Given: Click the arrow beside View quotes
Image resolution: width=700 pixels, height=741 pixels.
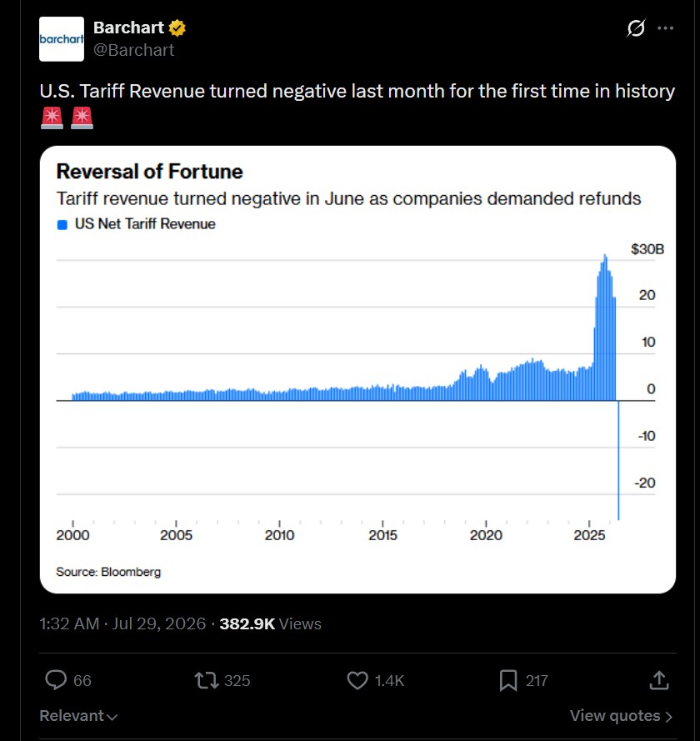Looking at the screenshot, I should (669, 717).
